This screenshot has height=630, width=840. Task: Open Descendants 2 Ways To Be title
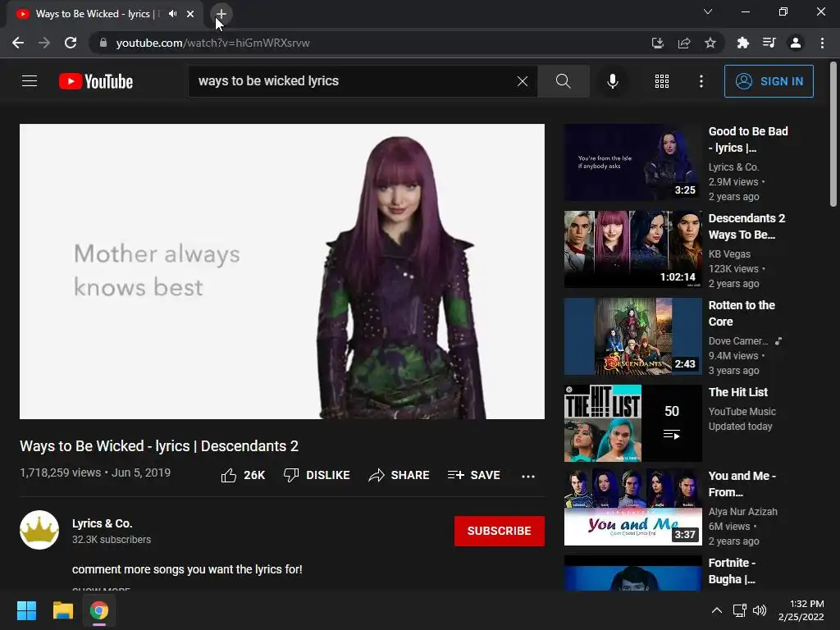click(746, 226)
